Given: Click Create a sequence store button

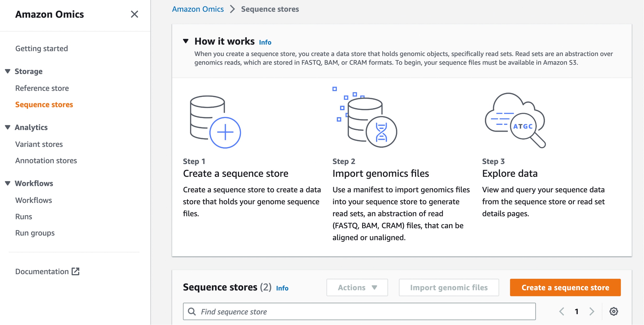Looking at the screenshot, I should (565, 287).
